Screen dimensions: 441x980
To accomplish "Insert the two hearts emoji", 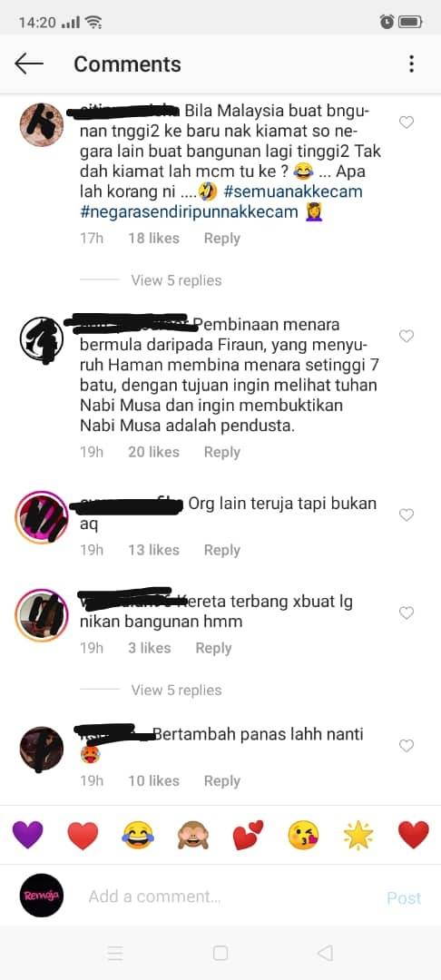I will tap(248, 835).
